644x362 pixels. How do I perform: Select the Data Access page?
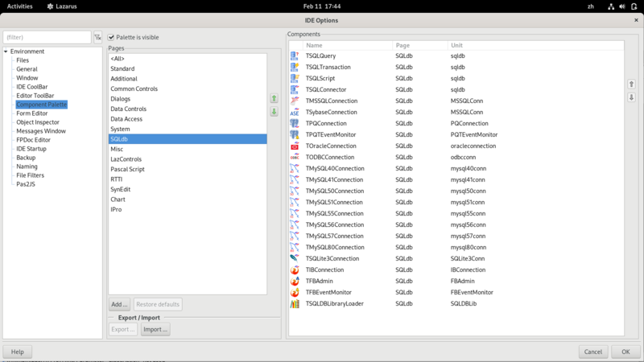188,119
